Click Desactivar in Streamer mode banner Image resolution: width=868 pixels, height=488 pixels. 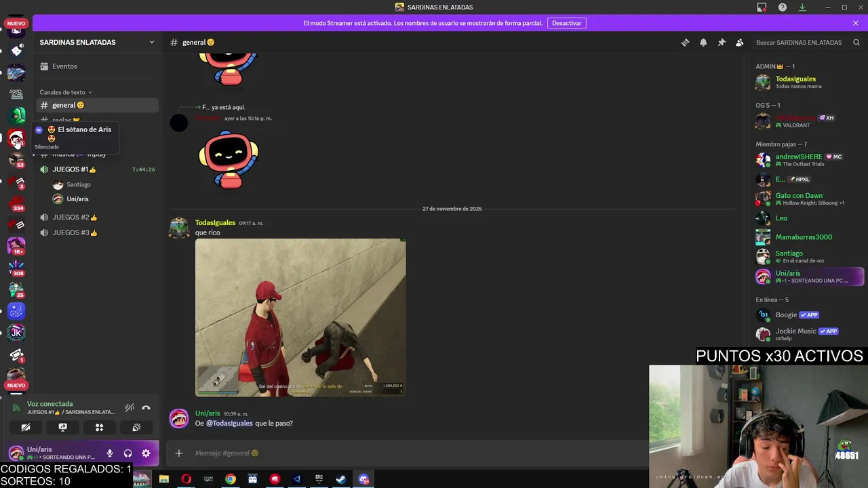click(x=567, y=23)
